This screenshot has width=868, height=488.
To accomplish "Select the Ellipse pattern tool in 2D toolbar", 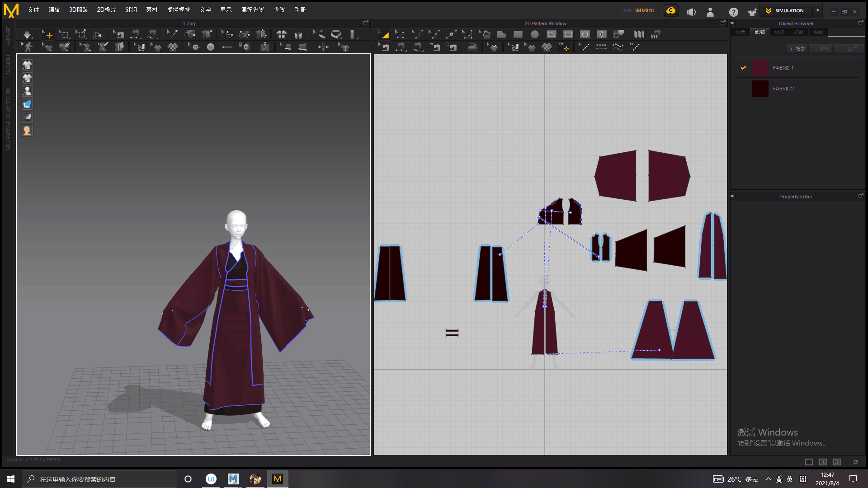I will (x=535, y=34).
